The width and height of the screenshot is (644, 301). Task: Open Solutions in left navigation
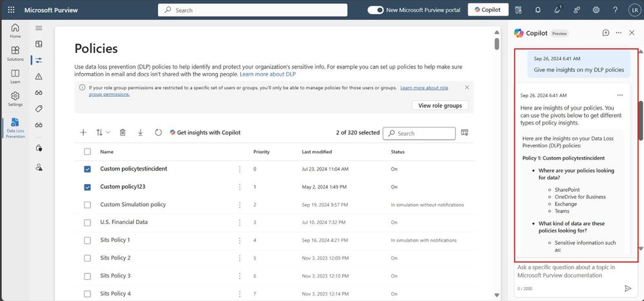(15, 54)
